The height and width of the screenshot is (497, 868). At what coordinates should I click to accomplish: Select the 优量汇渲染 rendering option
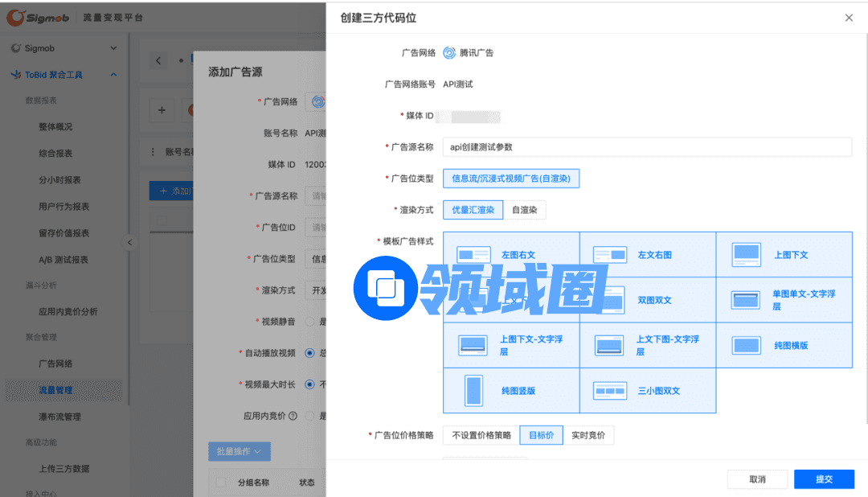pyautogui.click(x=473, y=210)
